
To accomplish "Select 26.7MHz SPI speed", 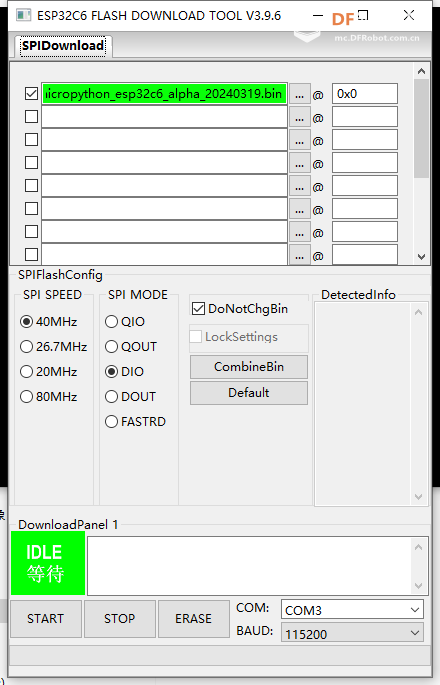I will point(53,346).
